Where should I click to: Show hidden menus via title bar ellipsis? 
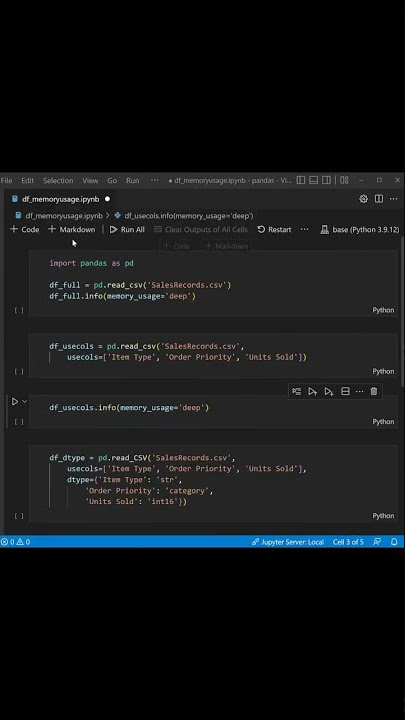pos(155,180)
